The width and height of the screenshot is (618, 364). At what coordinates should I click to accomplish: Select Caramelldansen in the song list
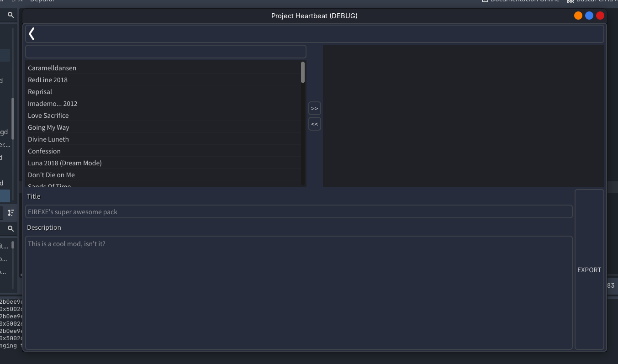coord(52,68)
